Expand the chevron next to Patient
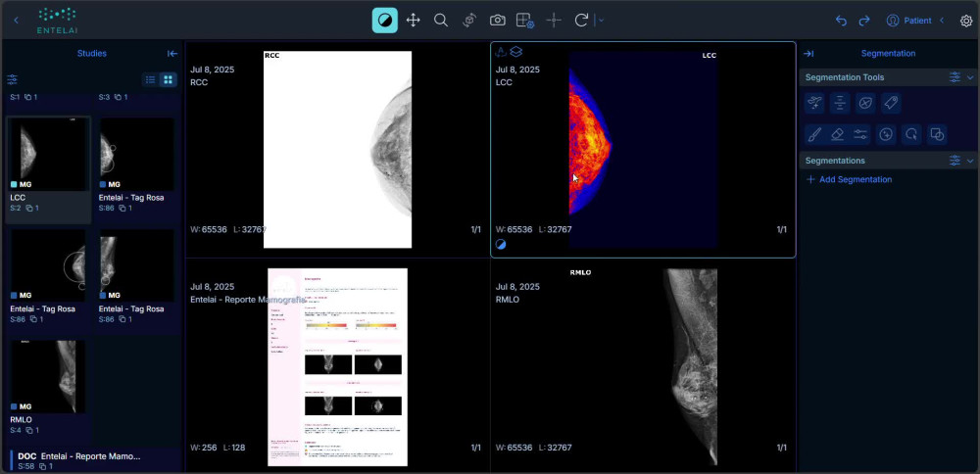 tap(942, 21)
